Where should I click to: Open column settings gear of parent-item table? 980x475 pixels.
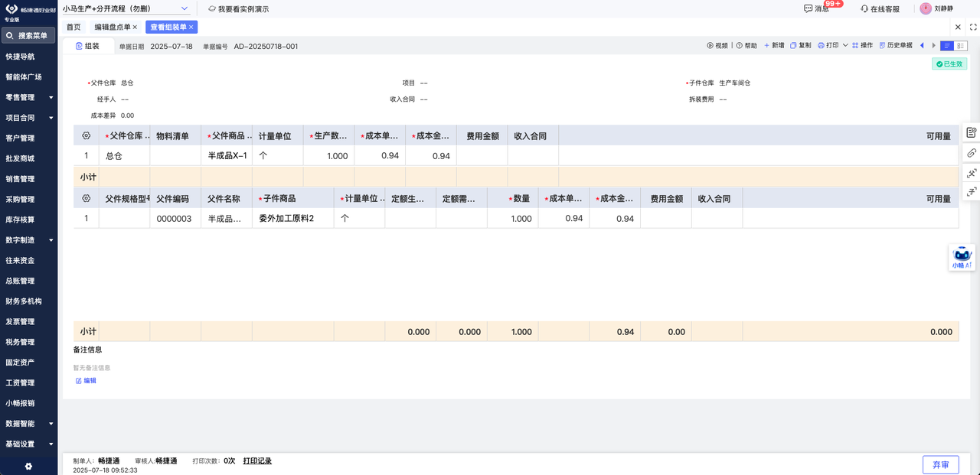coord(87,135)
